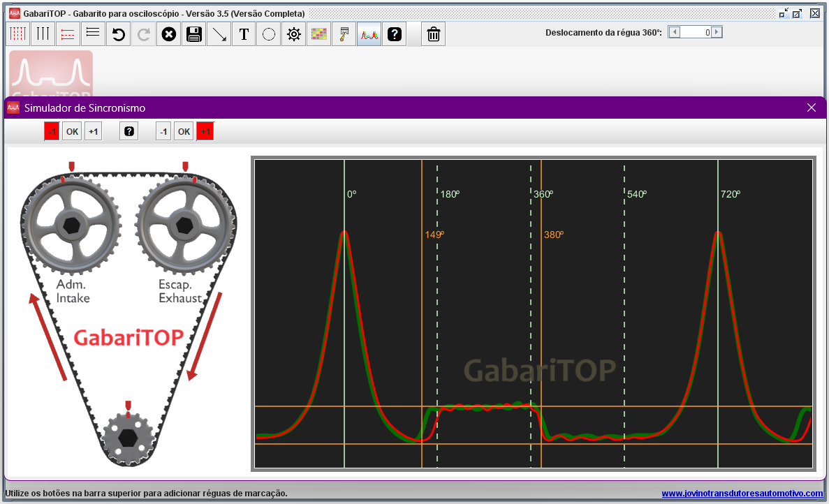The image size is (829, 504).
Task: Save with the floppy disk icon
Action: click(x=194, y=34)
